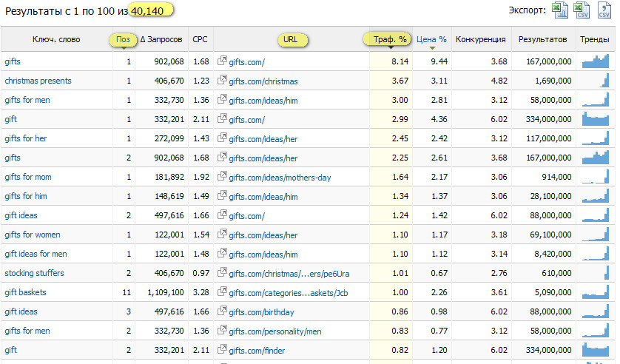This screenshot has height=364, width=620.
Task: View trend chart for christmas presents
Action: (596, 81)
